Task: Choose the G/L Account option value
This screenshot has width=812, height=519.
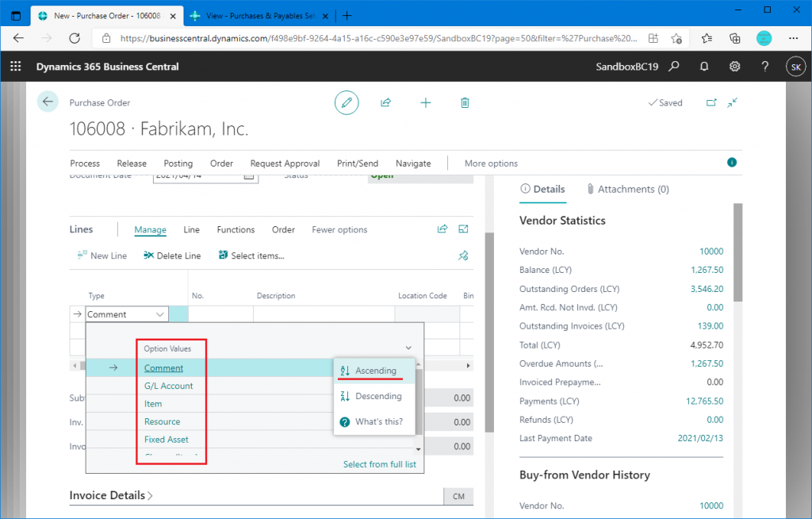Action: [168, 386]
